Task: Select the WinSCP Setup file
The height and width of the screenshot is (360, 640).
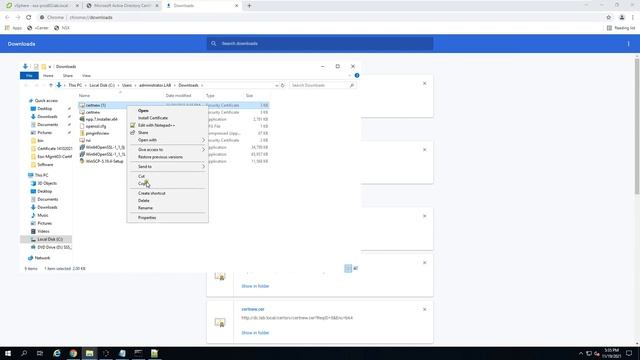Action: pos(104,162)
